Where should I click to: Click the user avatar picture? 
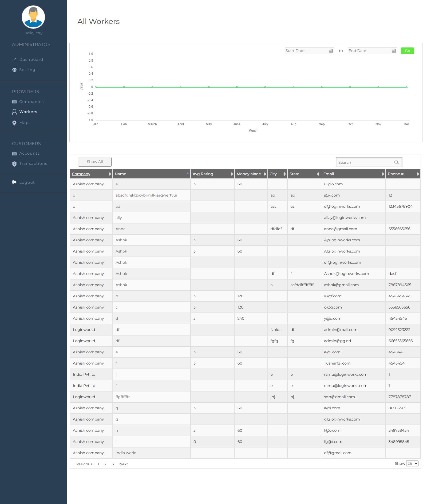[33, 17]
